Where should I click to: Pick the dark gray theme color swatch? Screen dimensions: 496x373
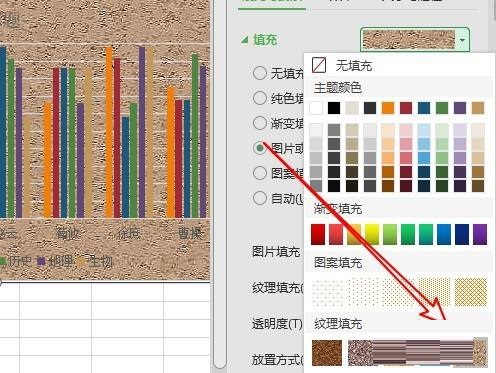(370, 108)
